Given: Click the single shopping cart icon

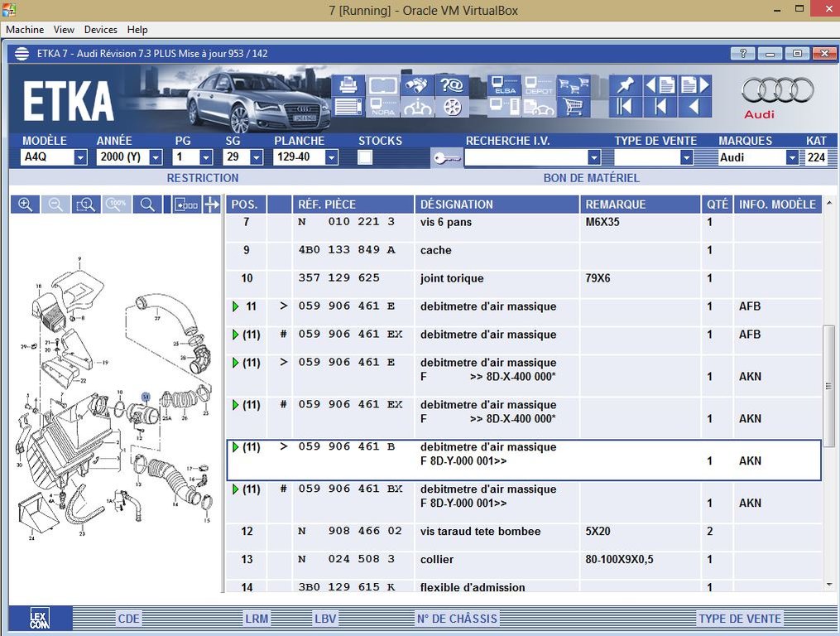Looking at the screenshot, I should point(573,107).
